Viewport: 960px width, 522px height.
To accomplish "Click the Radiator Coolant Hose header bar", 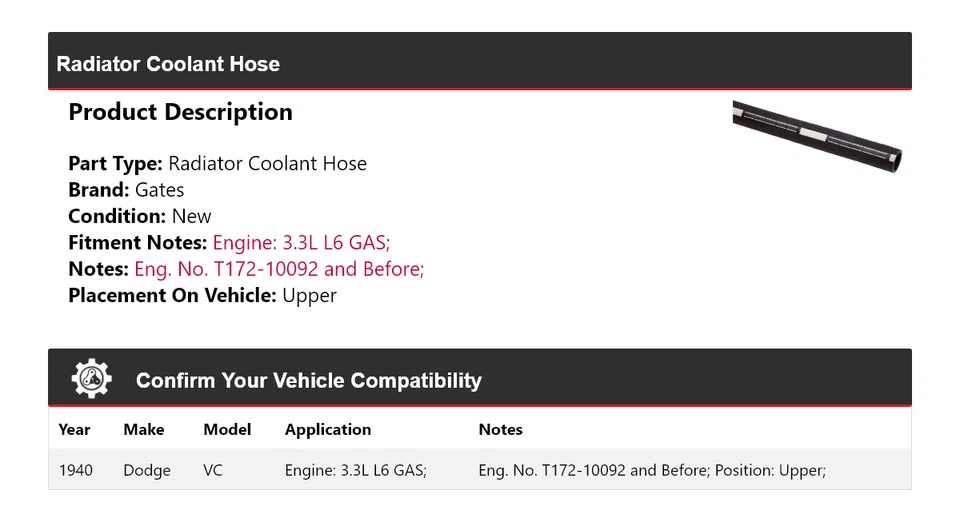I will tap(479, 62).
